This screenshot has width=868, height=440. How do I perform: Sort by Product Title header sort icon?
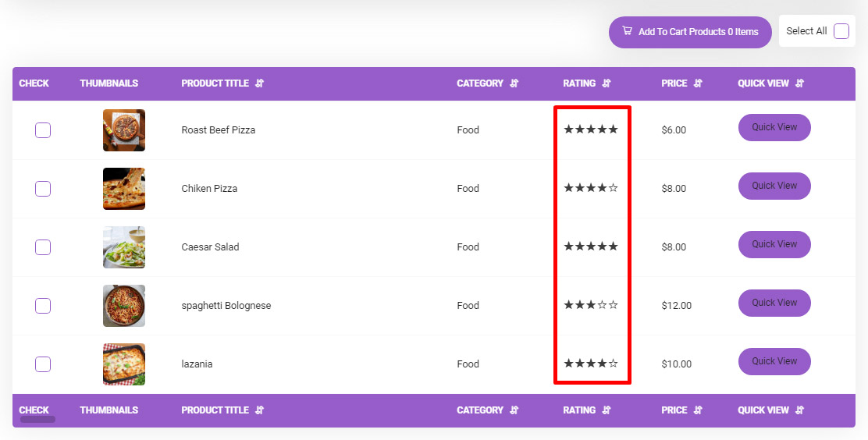coord(260,83)
